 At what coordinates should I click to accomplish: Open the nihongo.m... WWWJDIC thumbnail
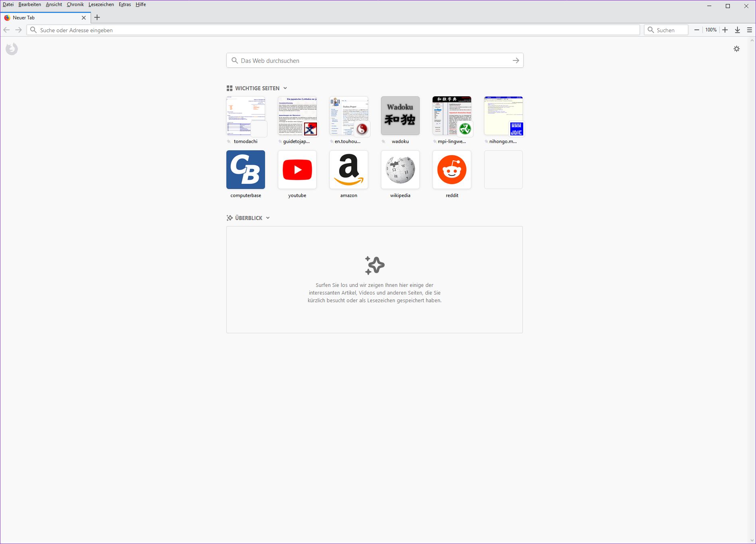pyautogui.click(x=503, y=116)
